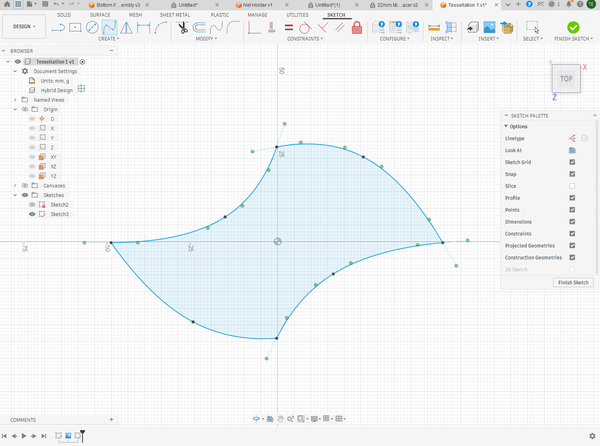Toggle the Points checkbox

pyautogui.click(x=572, y=210)
